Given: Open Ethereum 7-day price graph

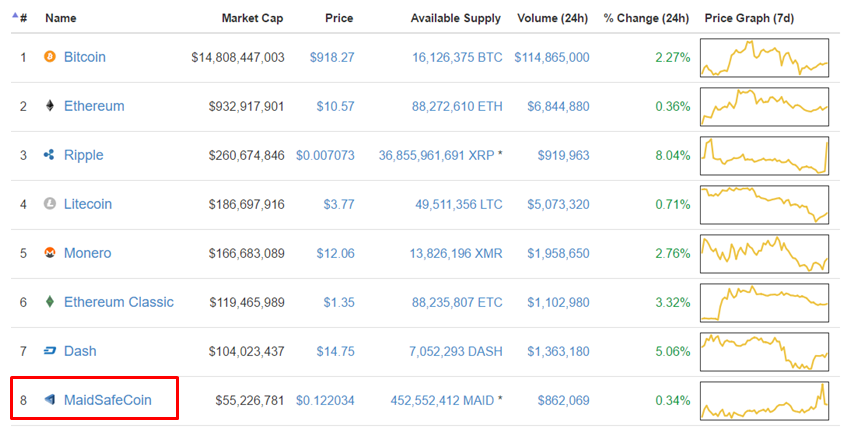Looking at the screenshot, I should tap(764, 107).
